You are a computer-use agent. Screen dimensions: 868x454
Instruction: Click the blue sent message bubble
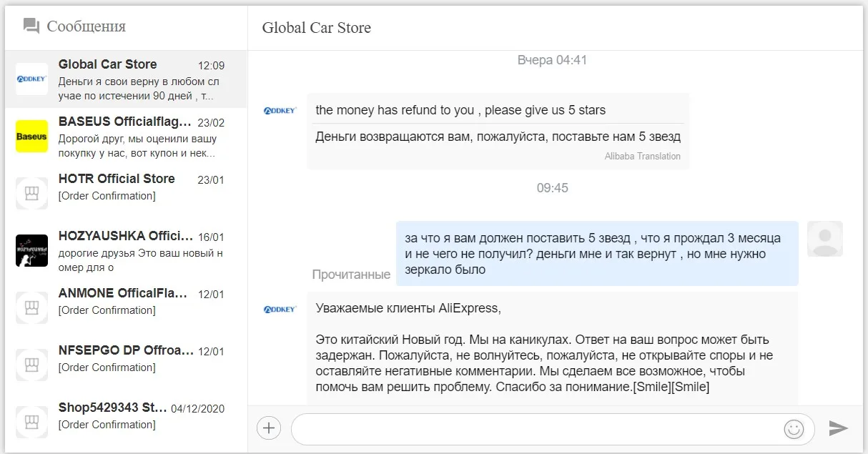coord(597,254)
